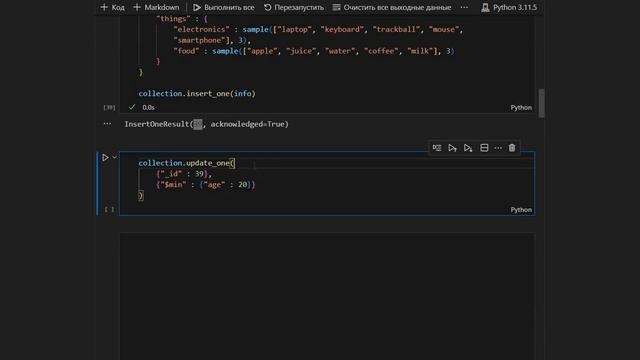Click the "_id" : 39 filter line
The width and height of the screenshot is (640, 360).
click(184, 174)
